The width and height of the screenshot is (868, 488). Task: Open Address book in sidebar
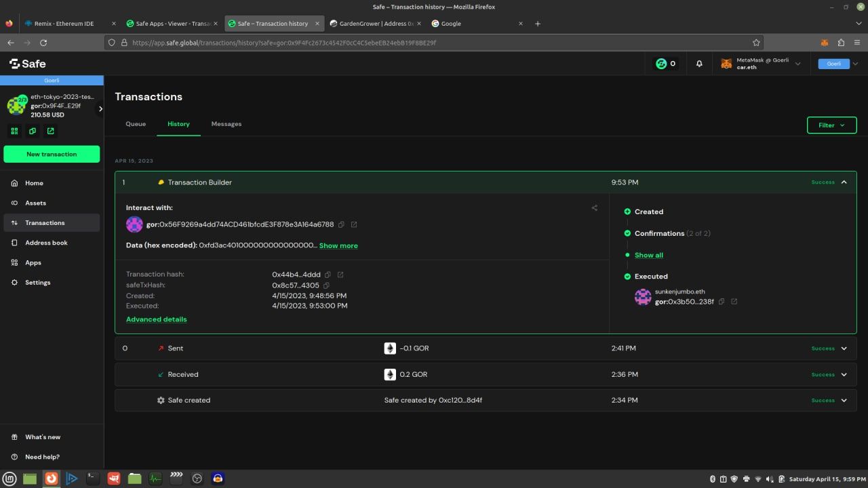[x=52, y=243]
